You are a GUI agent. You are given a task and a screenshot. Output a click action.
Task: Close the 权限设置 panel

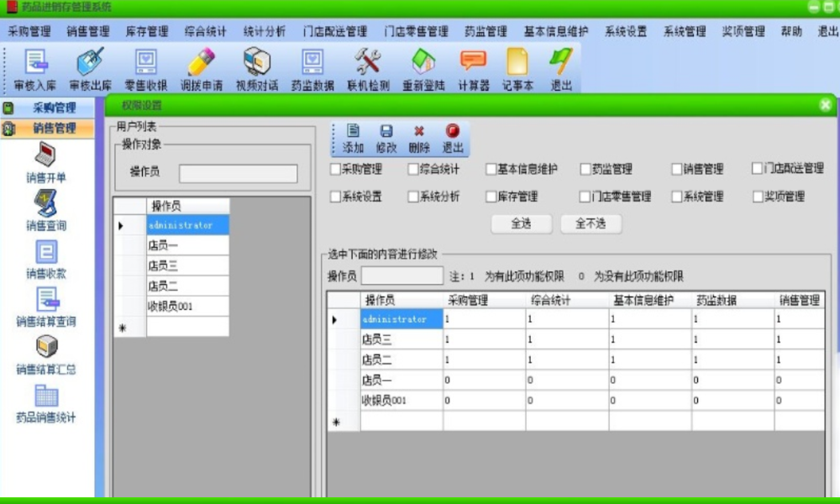(826, 105)
